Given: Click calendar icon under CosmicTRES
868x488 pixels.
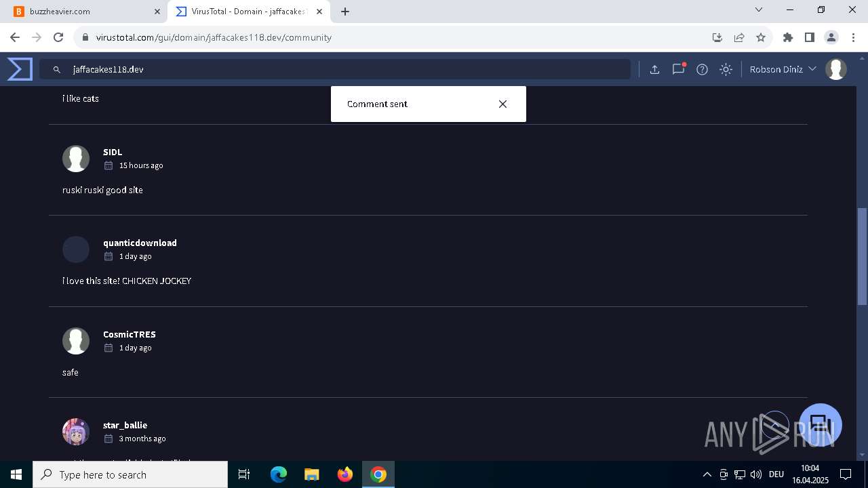Looking at the screenshot, I should coord(108,348).
